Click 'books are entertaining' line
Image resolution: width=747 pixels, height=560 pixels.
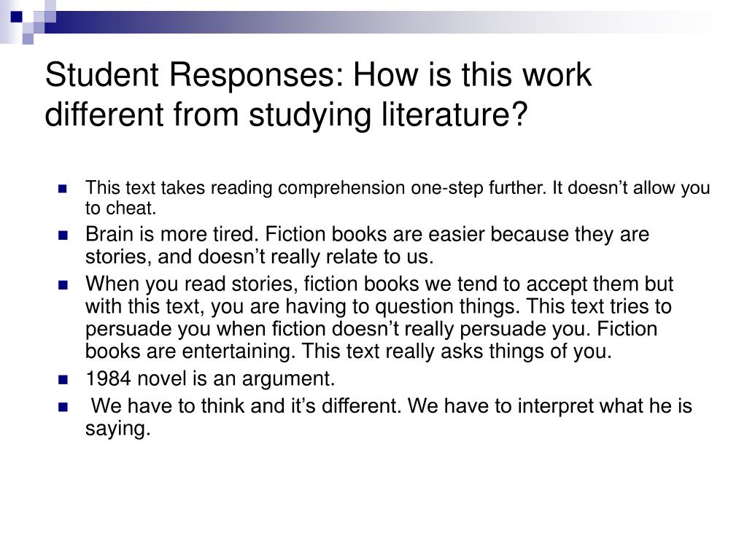tap(349, 351)
